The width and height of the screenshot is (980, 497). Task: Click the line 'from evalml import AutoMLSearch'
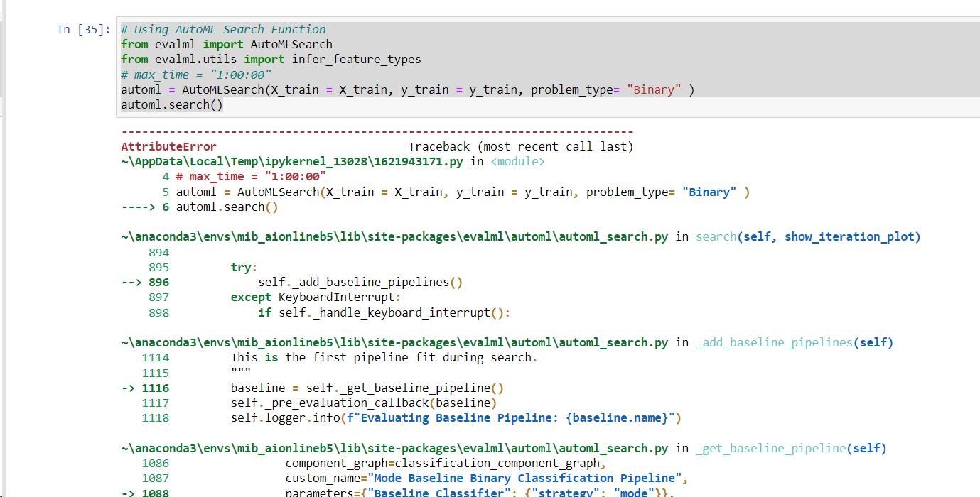click(x=227, y=44)
